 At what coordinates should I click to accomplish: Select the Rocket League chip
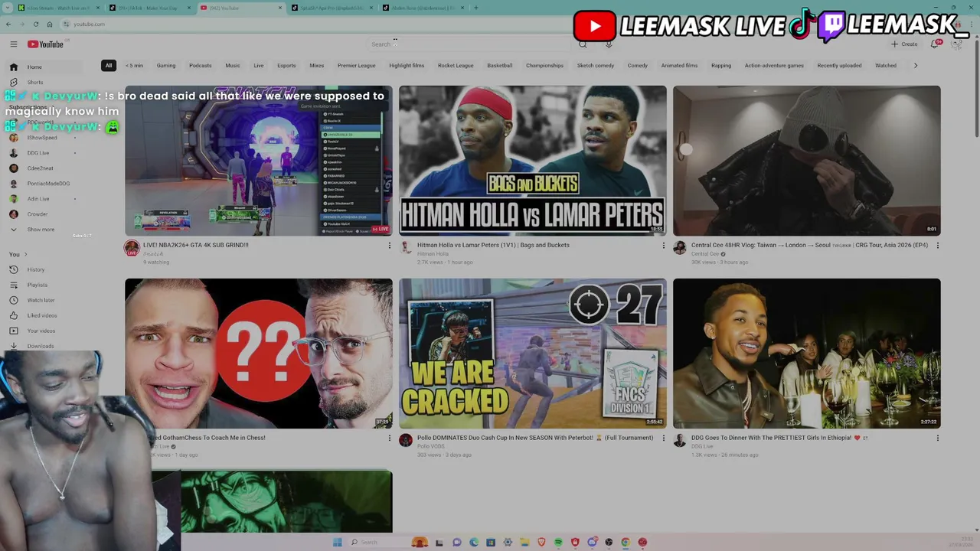tap(456, 65)
